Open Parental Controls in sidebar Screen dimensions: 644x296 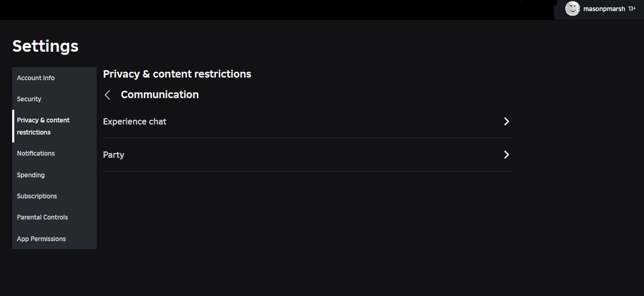(x=54, y=217)
